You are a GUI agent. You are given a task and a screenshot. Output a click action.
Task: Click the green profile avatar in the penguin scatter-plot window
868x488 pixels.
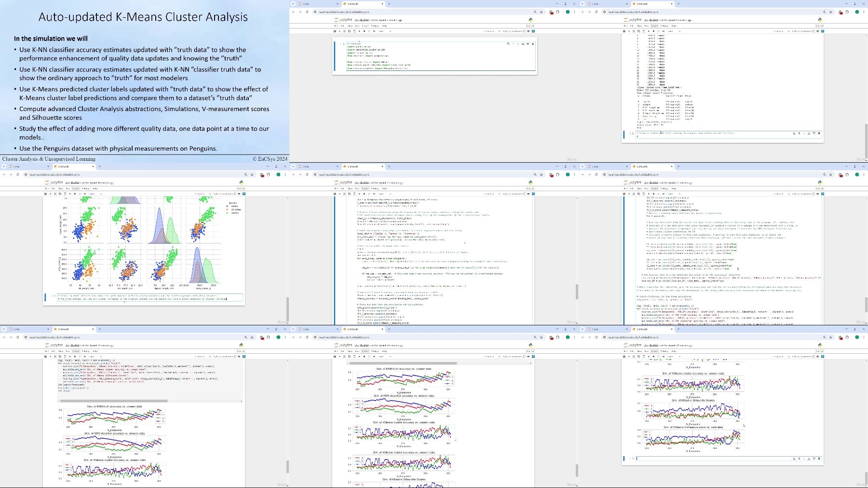click(x=278, y=174)
